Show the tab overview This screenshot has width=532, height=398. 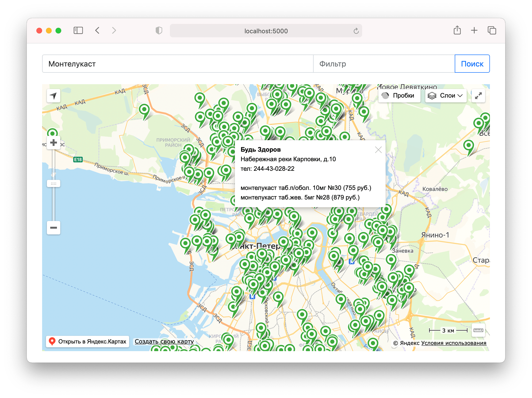[x=492, y=31]
